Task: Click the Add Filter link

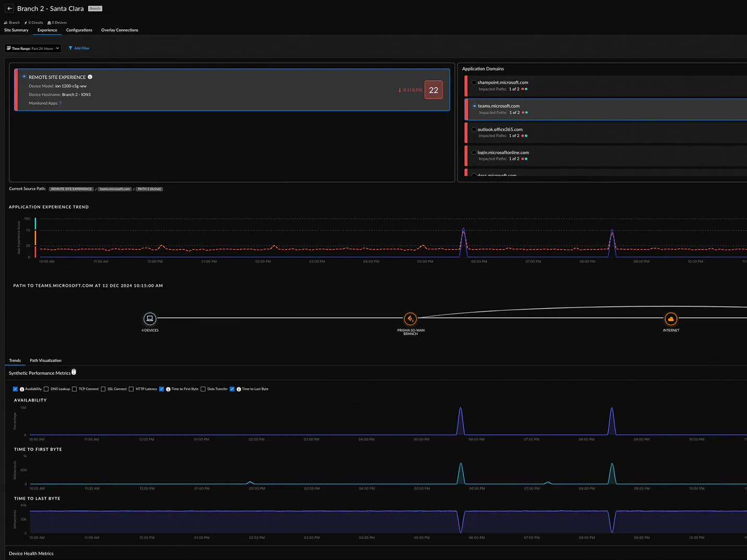Action: 81,48
